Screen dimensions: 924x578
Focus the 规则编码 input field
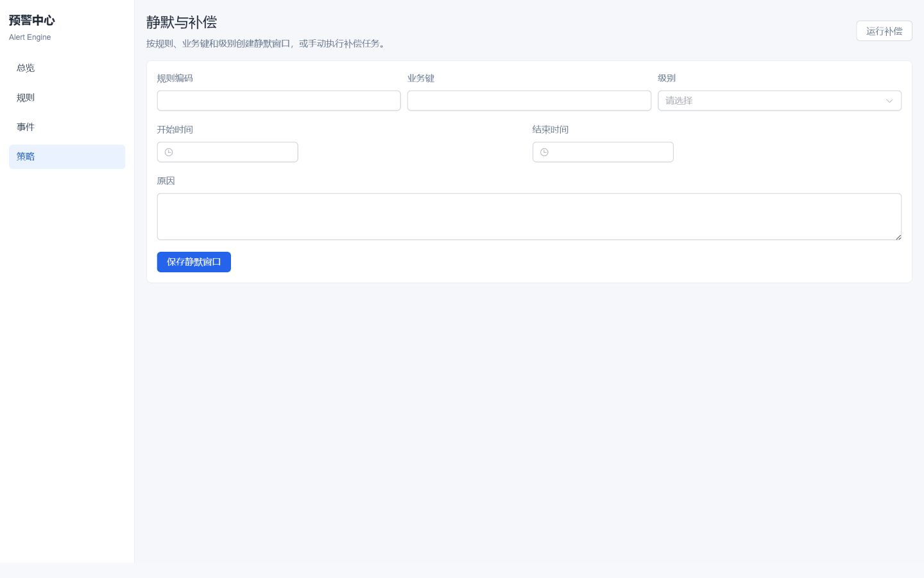pos(279,101)
